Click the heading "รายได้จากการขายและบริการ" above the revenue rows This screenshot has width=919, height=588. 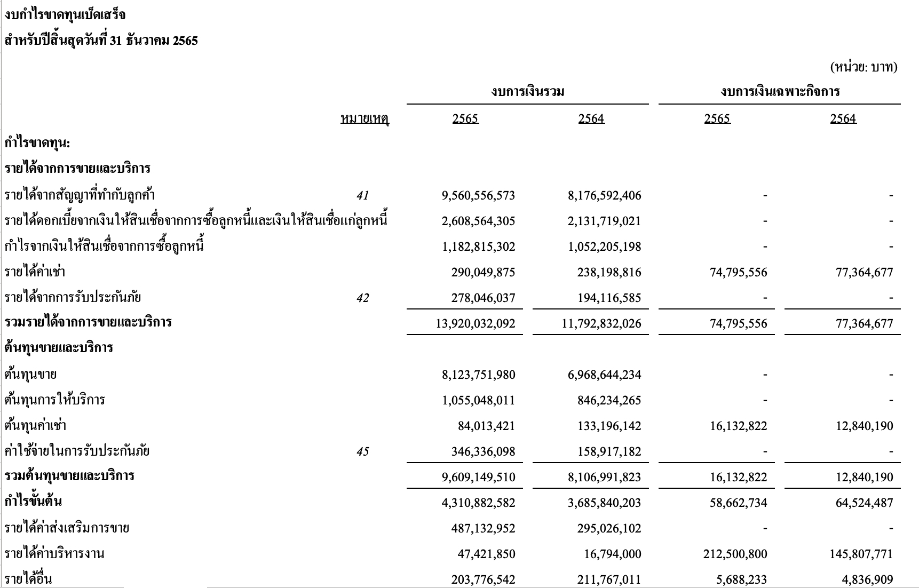point(77,169)
